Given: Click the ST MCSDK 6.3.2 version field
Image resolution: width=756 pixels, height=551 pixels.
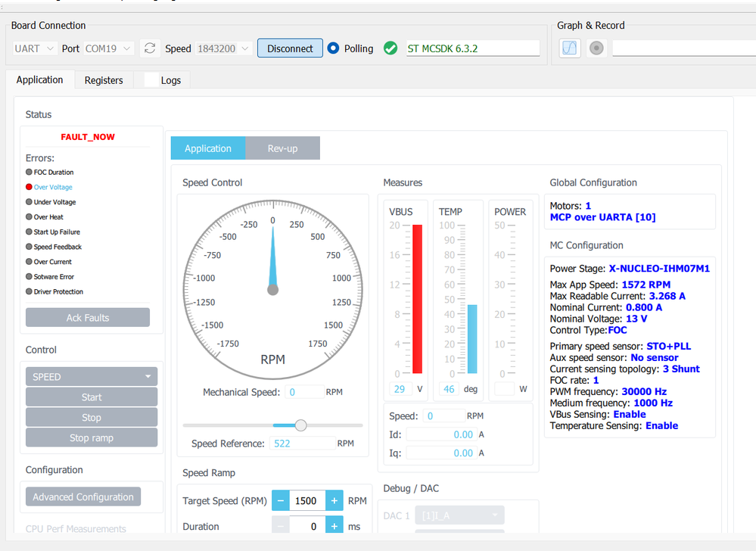Looking at the screenshot, I should (x=472, y=48).
